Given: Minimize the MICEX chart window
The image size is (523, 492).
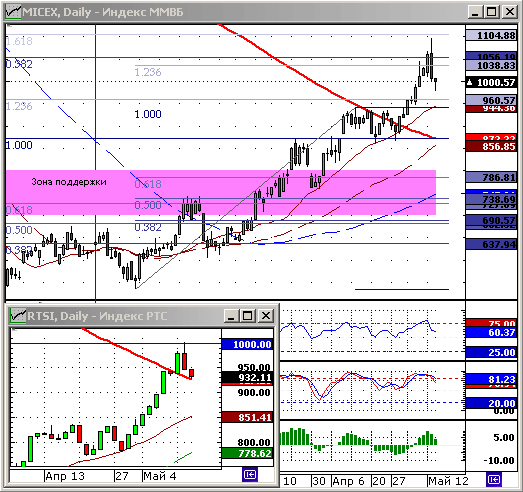Looking at the screenshot, I should [475, 12].
